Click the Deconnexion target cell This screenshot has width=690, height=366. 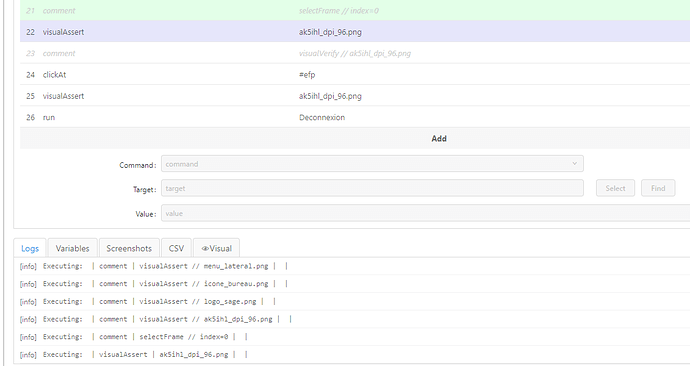coord(322,117)
